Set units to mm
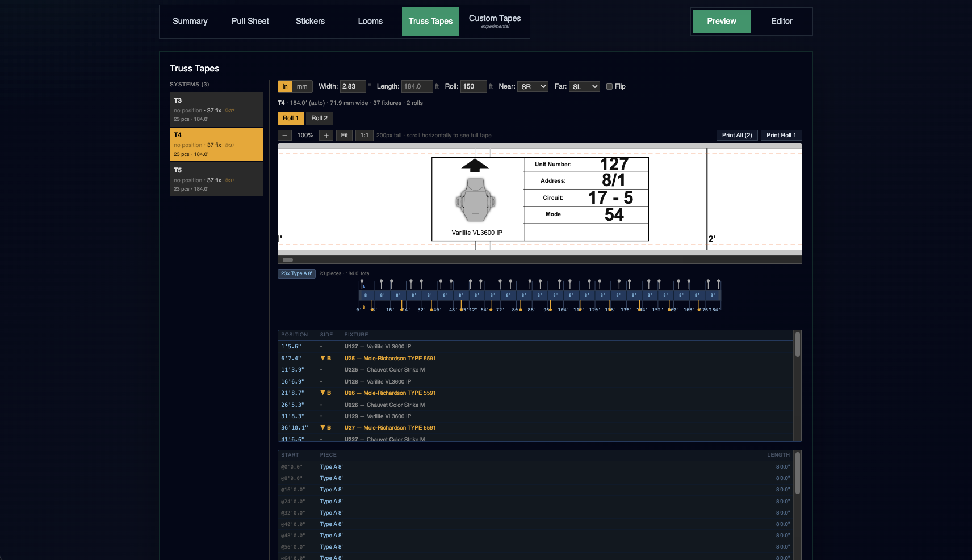This screenshot has height=560, width=972. pos(302,86)
